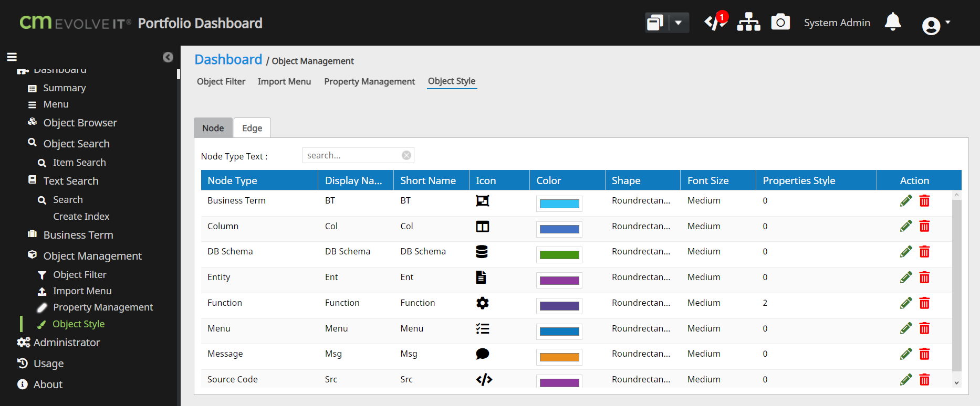Go to the Dashboard breadcrumb link

pos(228,59)
